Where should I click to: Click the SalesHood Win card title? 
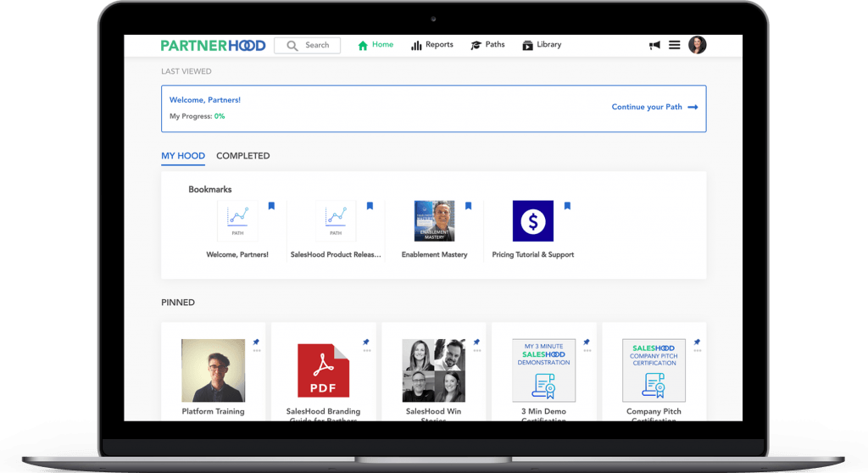tap(433, 415)
